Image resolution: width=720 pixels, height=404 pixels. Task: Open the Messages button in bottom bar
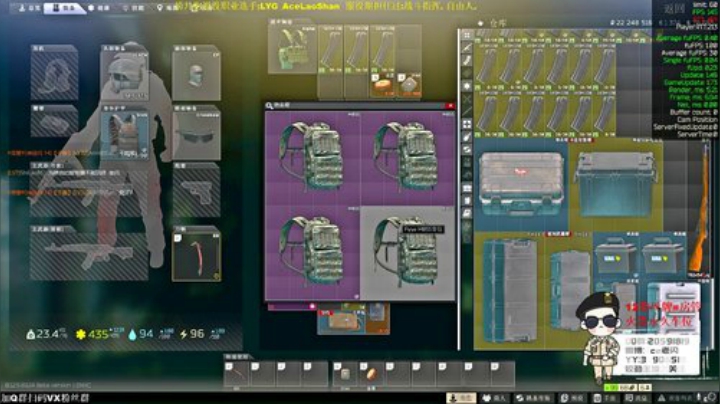pyautogui.click(x=636, y=398)
